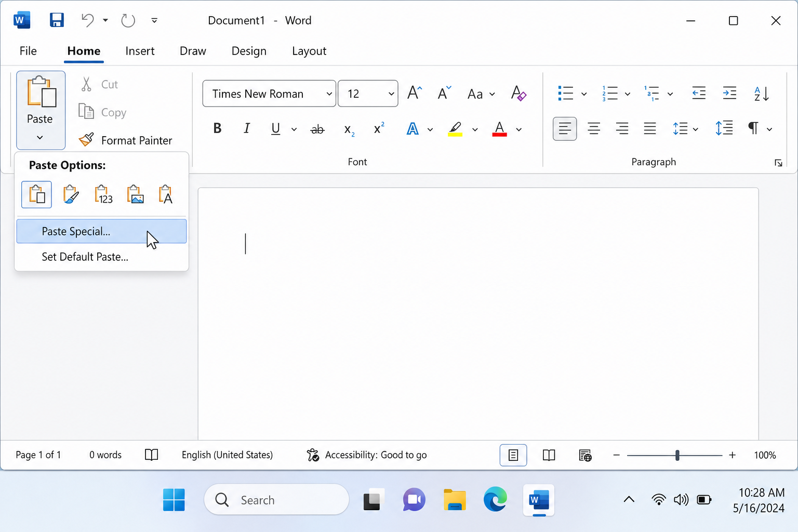Decrease font size with the shrink icon
This screenshot has width=798, height=532.
[444, 93]
